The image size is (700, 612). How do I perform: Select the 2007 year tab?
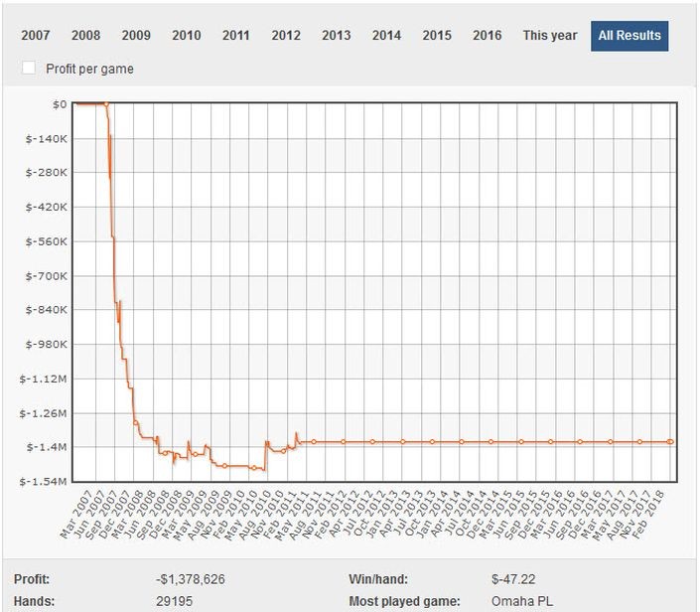36,36
